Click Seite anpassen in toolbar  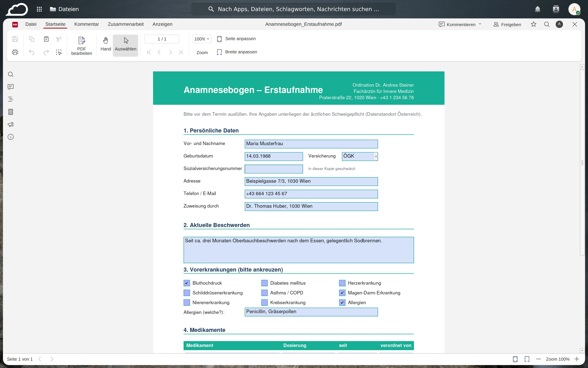tap(236, 39)
